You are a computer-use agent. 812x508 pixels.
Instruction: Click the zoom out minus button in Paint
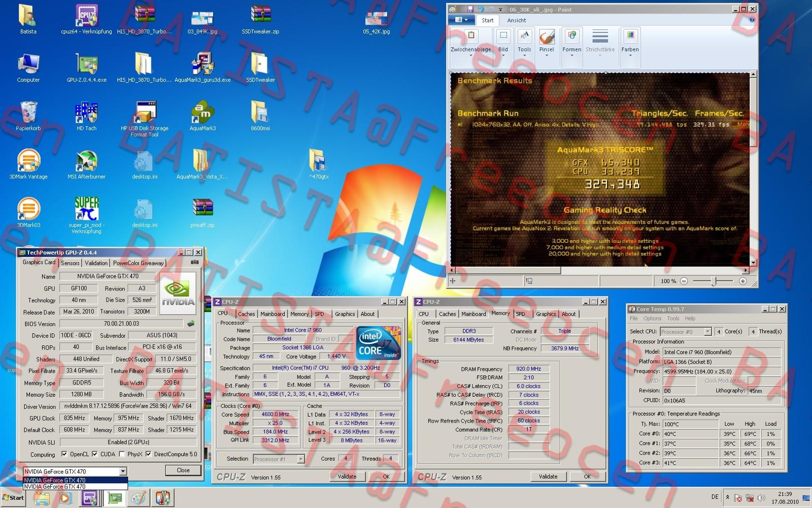[684, 281]
